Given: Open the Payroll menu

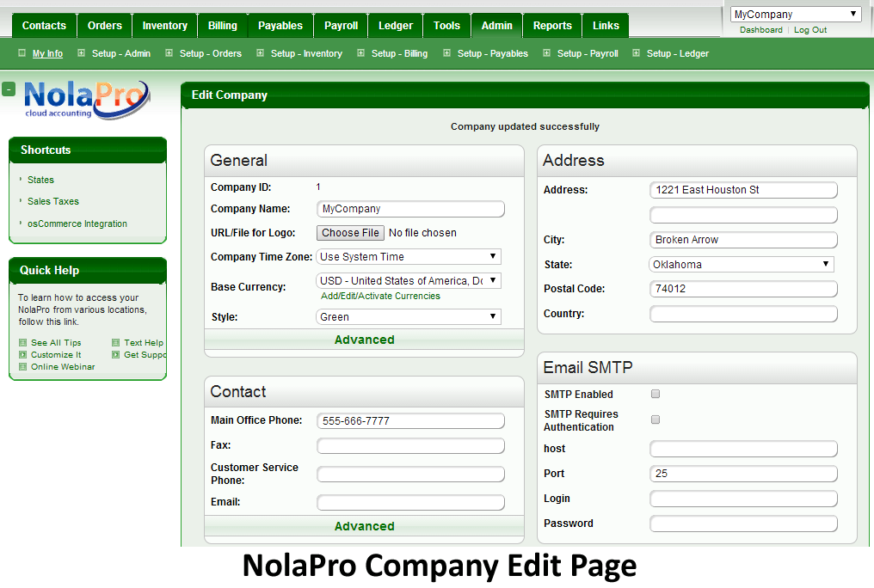Looking at the screenshot, I should [x=340, y=25].
